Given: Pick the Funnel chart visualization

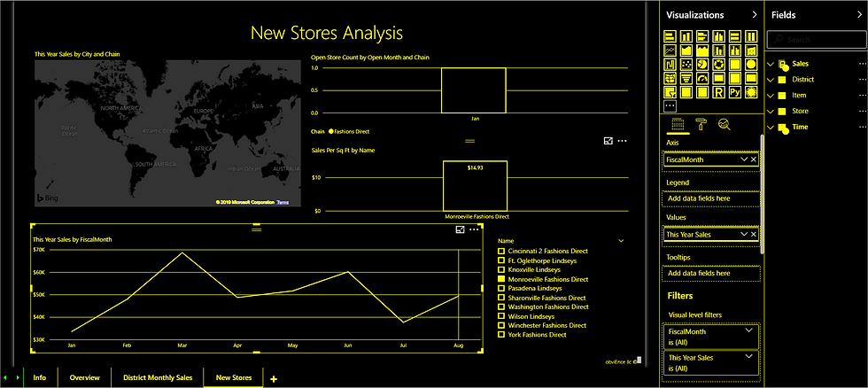Looking at the screenshot, I should coord(686,78).
